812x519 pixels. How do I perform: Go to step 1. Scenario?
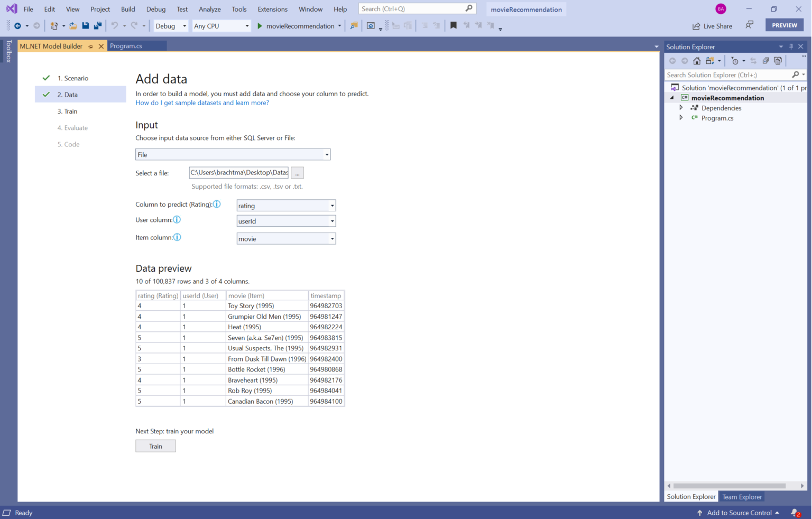(x=73, y=78)
